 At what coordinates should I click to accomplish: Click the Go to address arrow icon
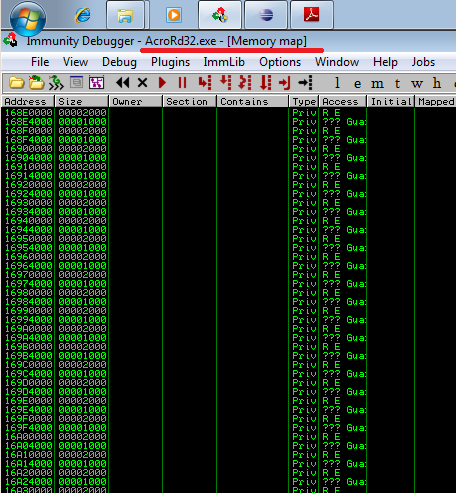(305, 83)
